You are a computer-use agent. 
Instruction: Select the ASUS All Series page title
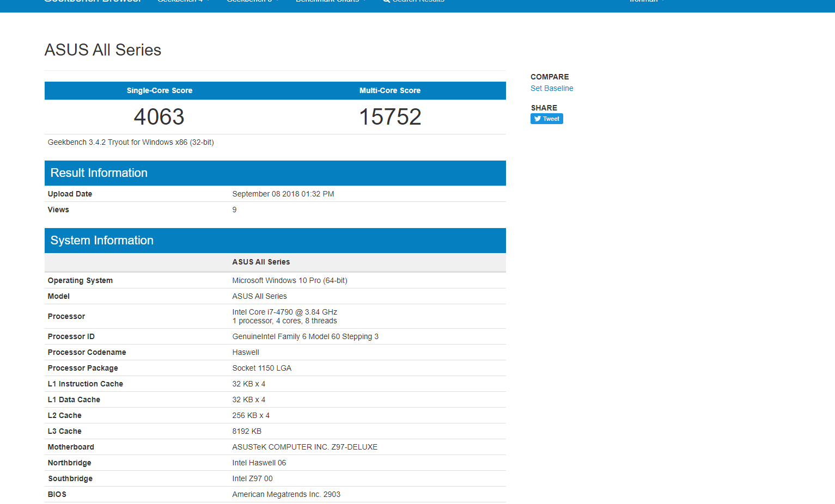[103, 50]
